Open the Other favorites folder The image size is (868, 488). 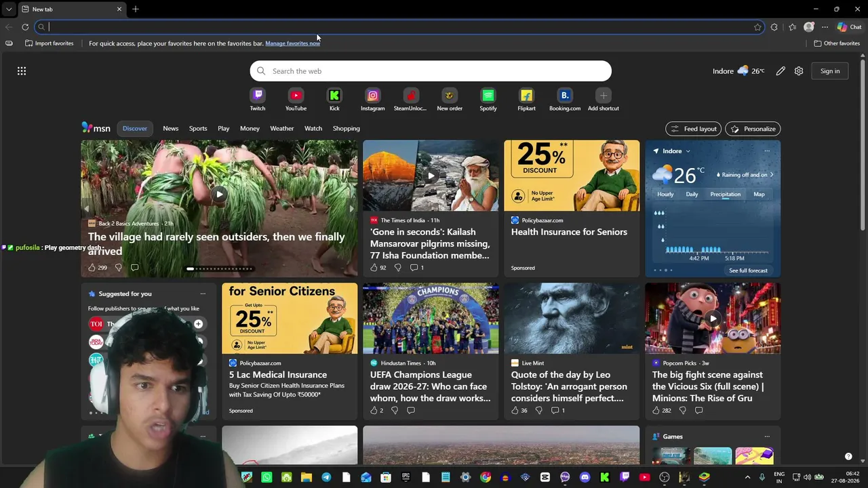pyautogui.click(x=837, y=43)
